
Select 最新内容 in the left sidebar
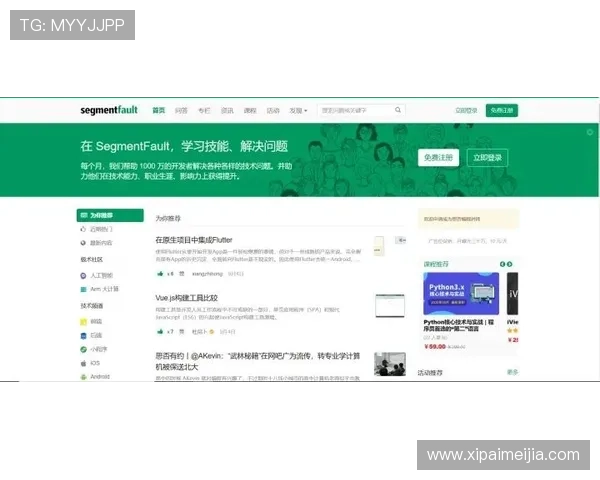96,243
